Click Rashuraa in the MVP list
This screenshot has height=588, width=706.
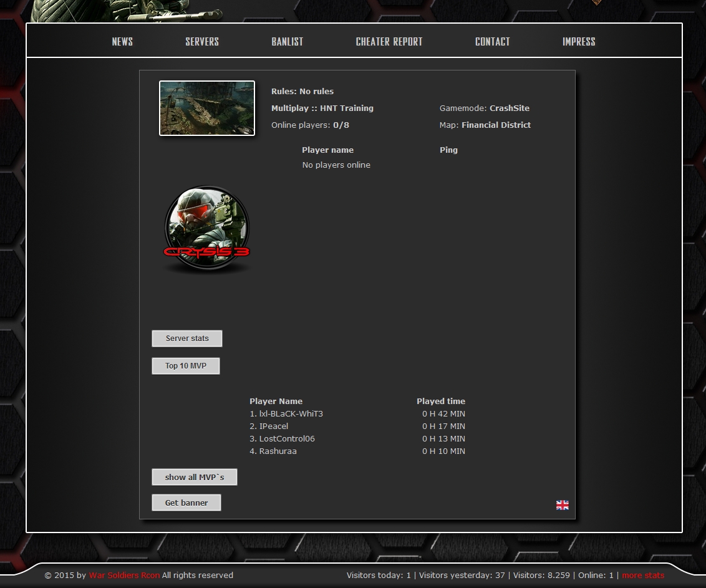point(278,451)
